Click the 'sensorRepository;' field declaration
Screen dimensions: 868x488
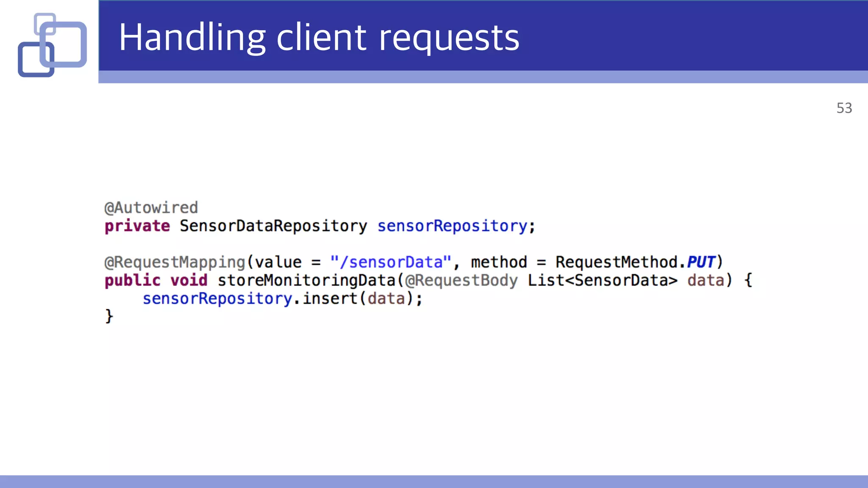click(456, 226)
